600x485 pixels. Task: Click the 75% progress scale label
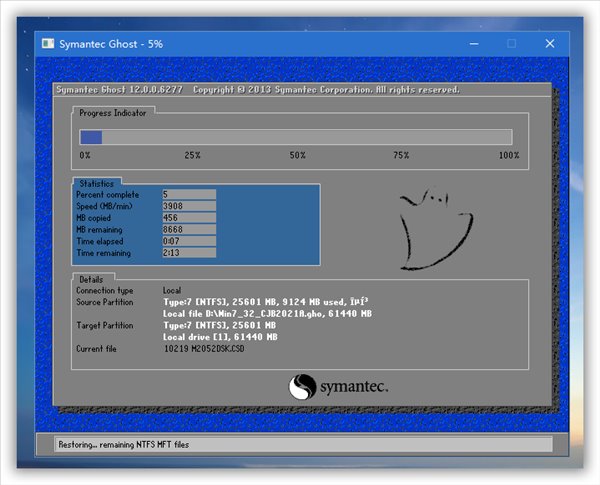401,155
